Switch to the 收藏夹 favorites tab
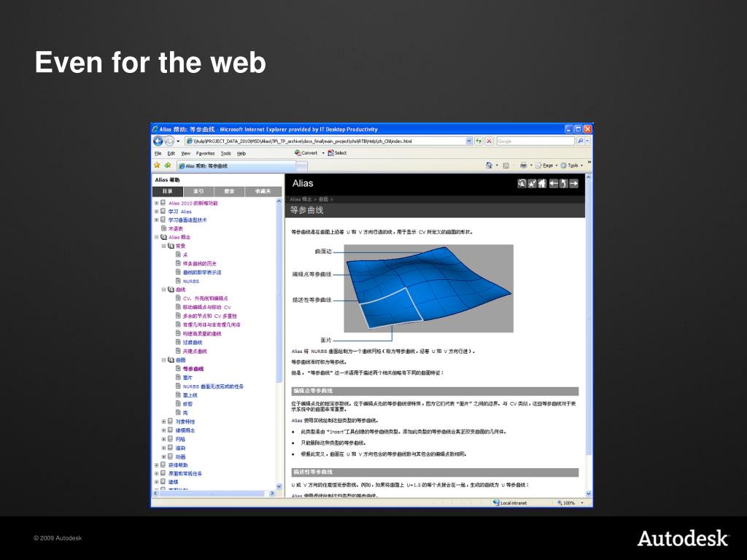This screenshot has height=560, width=747. click(263, 191)
